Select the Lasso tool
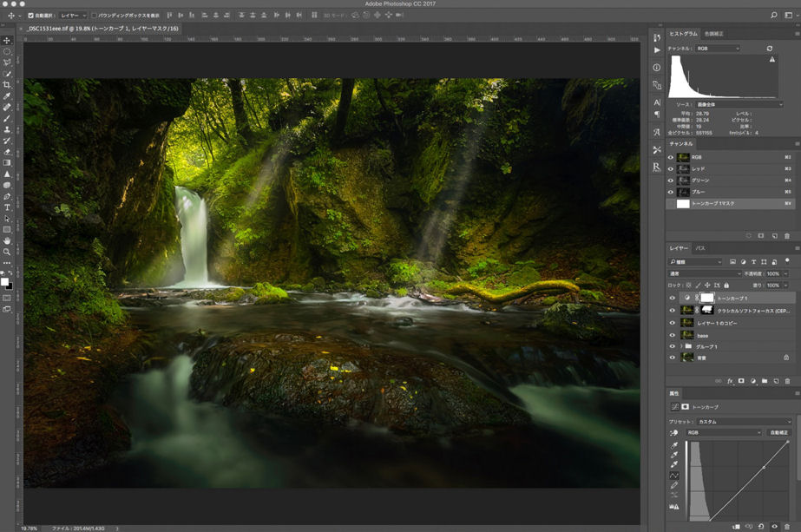This screenshot has height=532, width=801. [7, 62]
